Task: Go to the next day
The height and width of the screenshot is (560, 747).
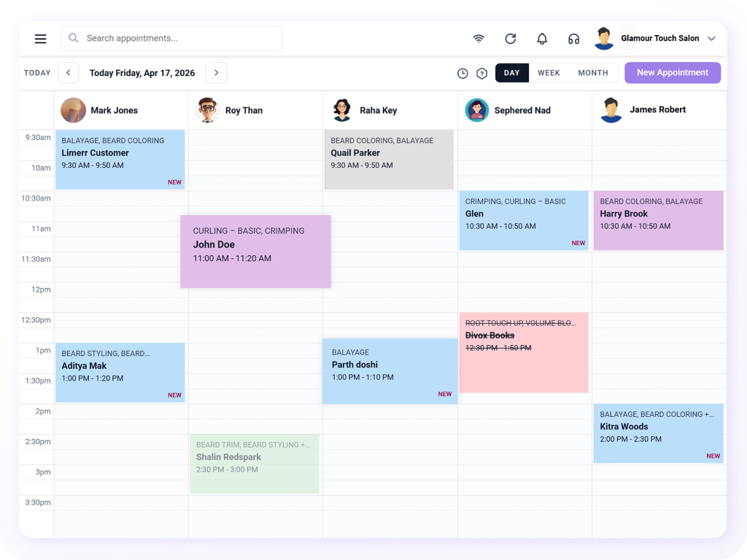Action: [x=216, y=73]
